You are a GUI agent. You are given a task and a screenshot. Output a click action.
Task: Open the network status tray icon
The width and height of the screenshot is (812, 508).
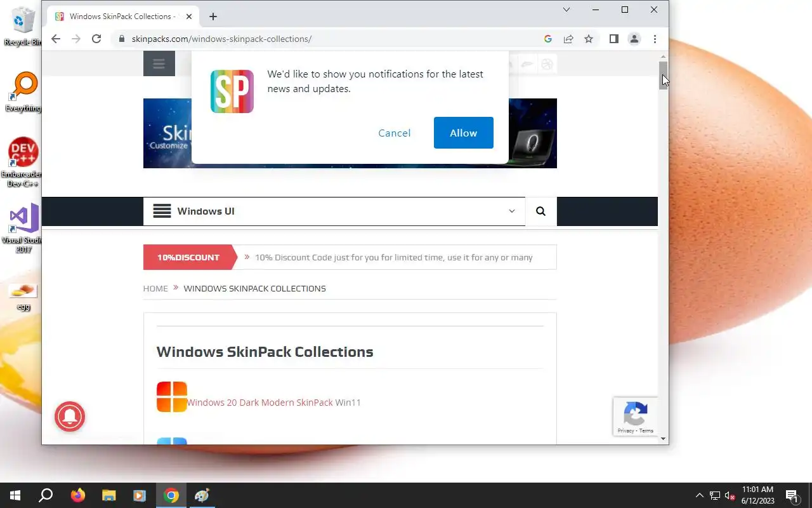point(715,495)
